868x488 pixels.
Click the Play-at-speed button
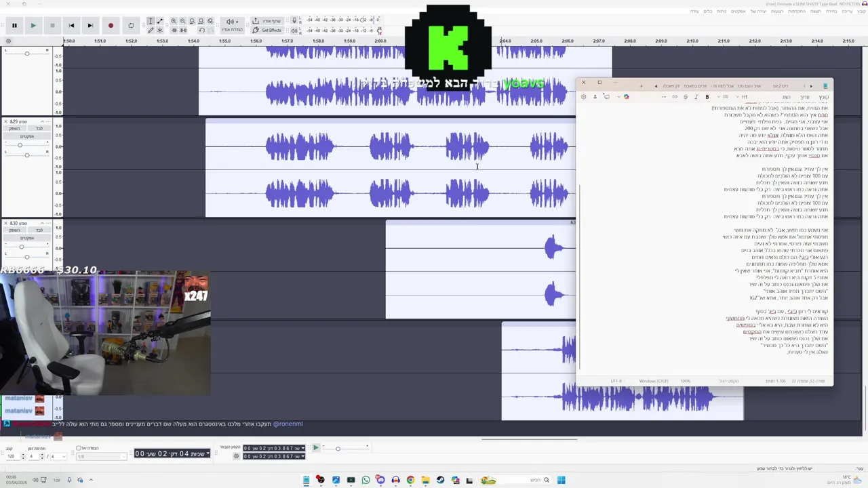(x=315, y=447)
